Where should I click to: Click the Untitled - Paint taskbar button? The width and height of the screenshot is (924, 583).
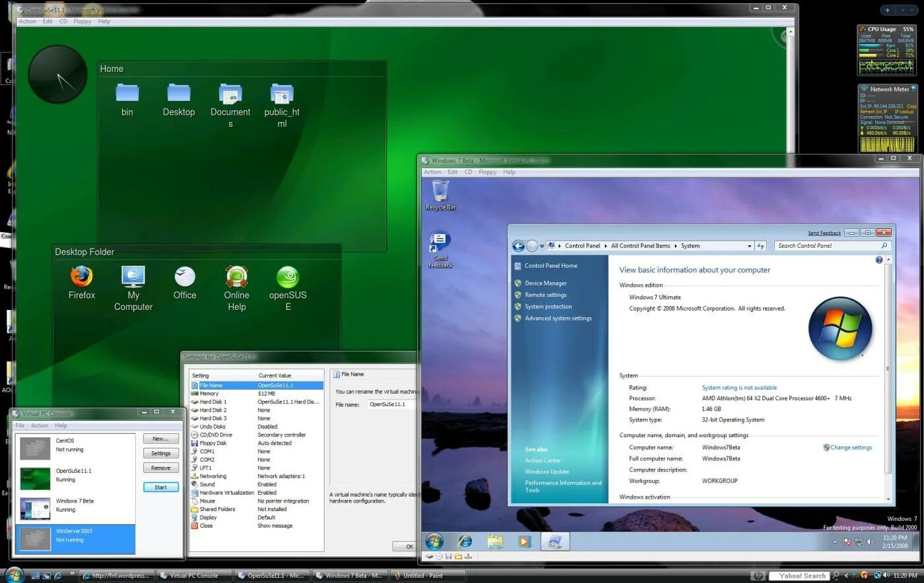[429, 576]
